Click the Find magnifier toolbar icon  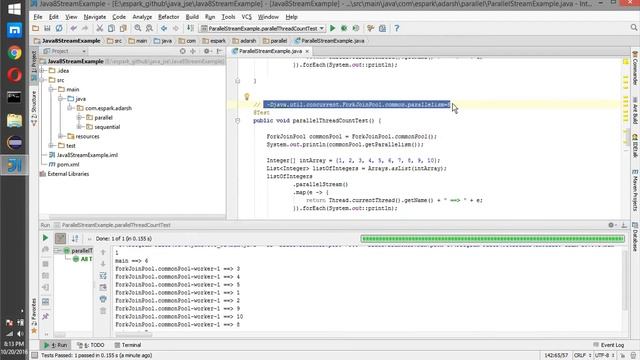(x=138, y=28)
